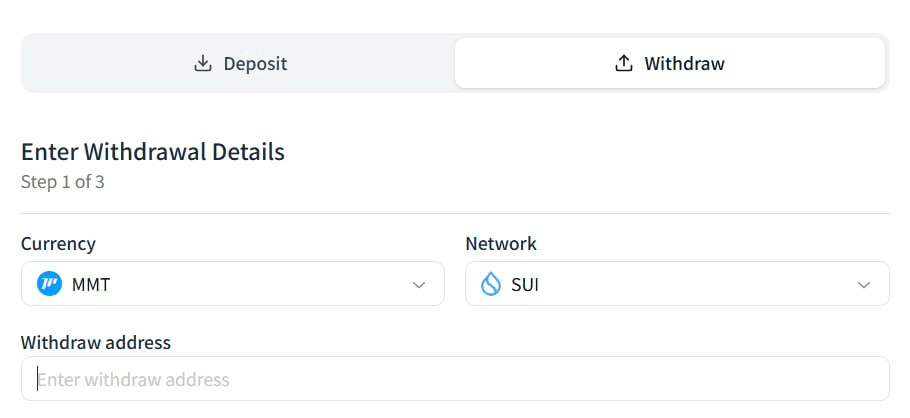Image resolution: width=910 pixels, height=418 pixels.
Task: Click the Withdraw upload arrow icon
Action: pos(624,64)
